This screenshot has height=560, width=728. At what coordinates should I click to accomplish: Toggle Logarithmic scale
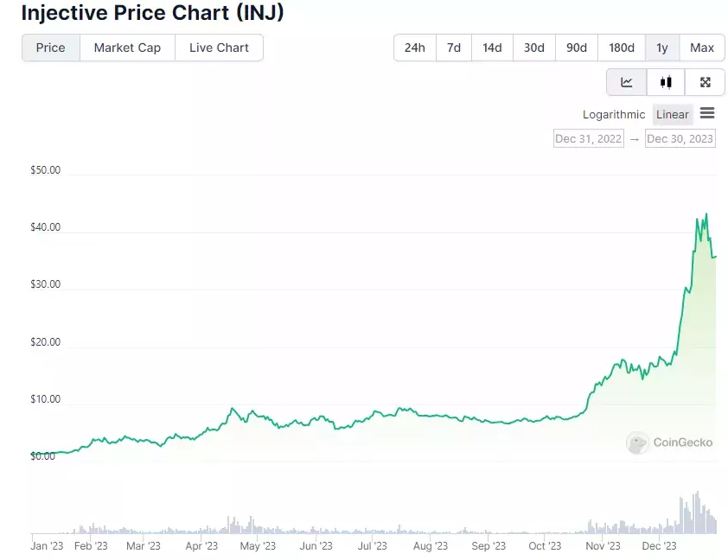(614, 115)
